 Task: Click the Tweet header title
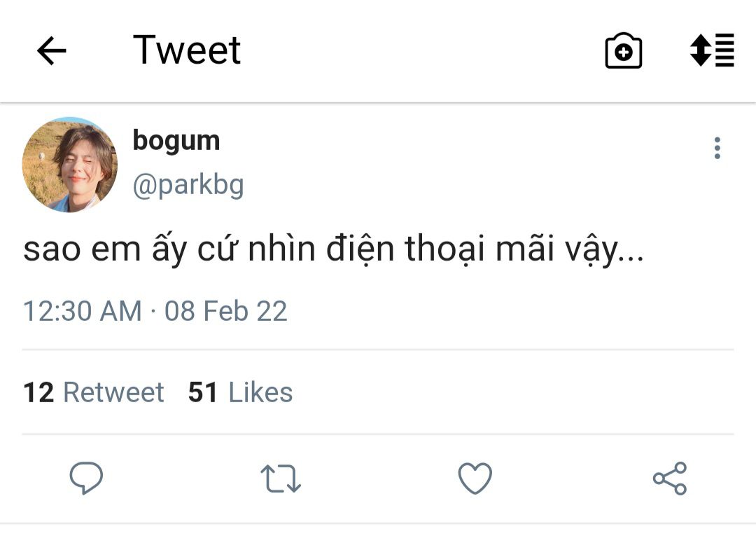click(x=187, y=50)
